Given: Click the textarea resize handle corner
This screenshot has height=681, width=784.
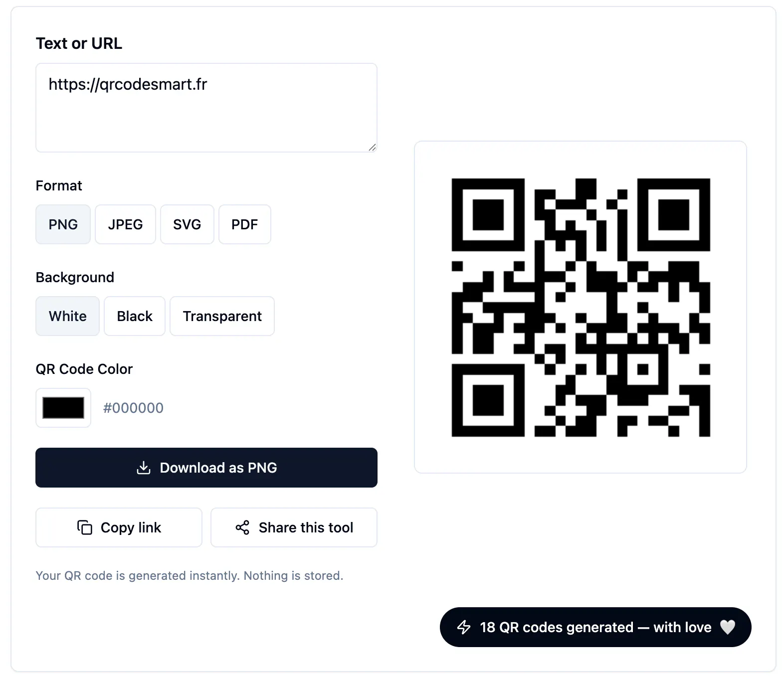Looking at the screenshot, I should 372,147.
